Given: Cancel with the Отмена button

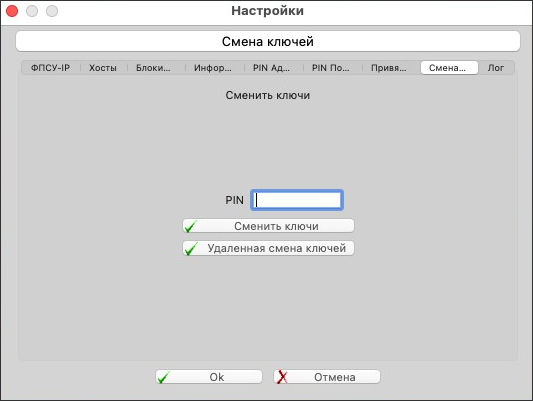Looking at the screenshot, I should (327, 377).
